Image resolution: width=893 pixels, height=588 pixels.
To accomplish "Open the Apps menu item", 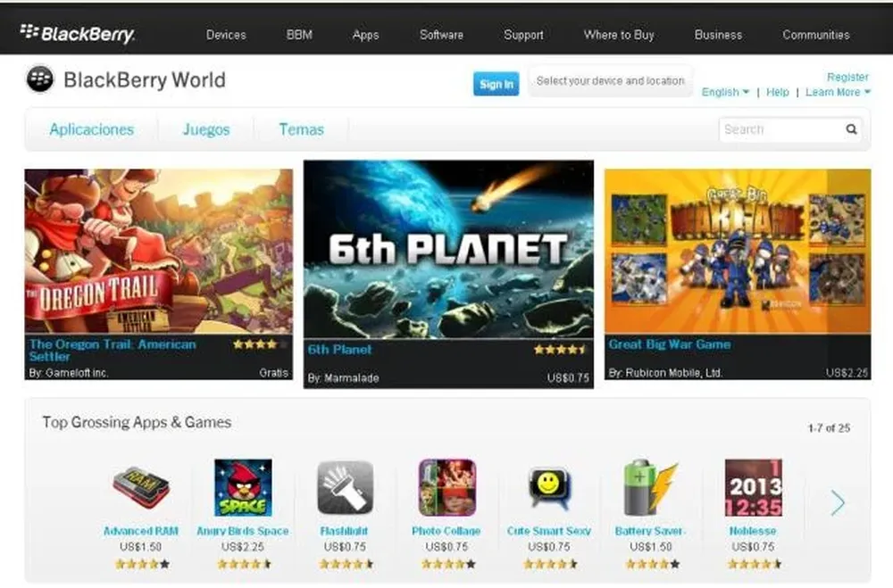I will (365, 35).
